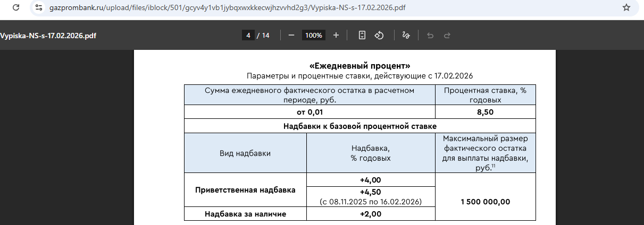
Task: Click the «Ежедневный процент» heading
Action: pos(359,66)
